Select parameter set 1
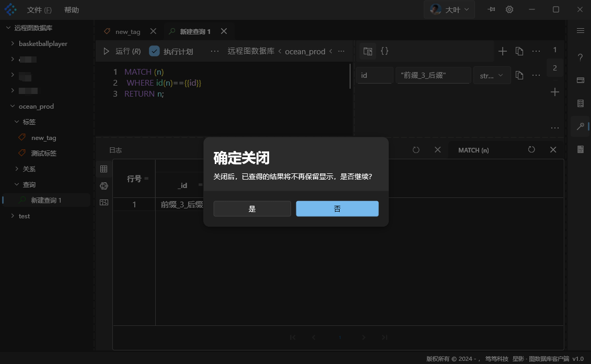The image size is (591, 364). [x=554, y=50]
